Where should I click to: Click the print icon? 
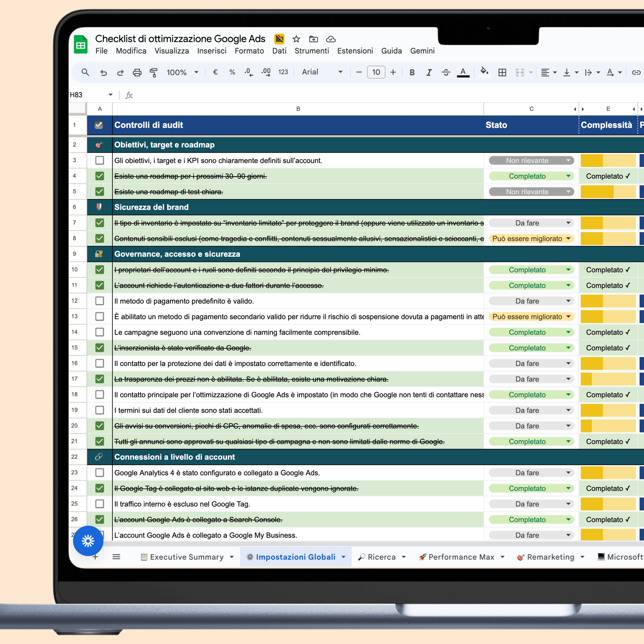137,72
